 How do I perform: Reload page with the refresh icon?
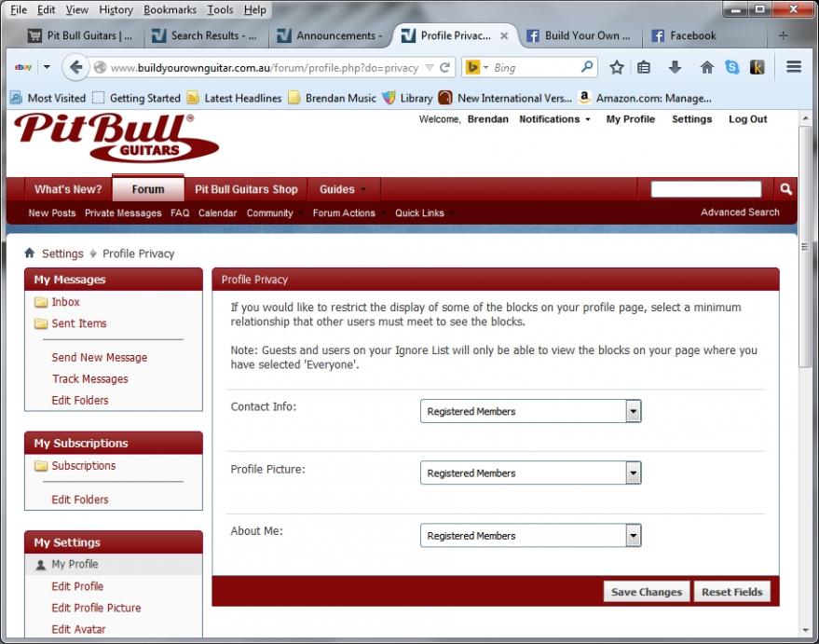tap(445, 67)
